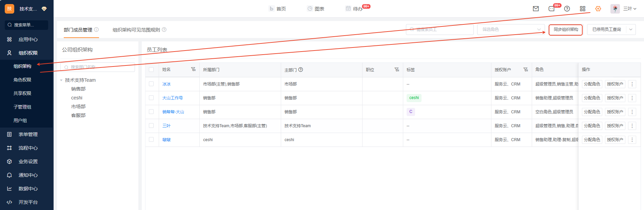The image size is (644, 210).
Task: Open the apps grid icon
Action: click(x=583, y=9)
